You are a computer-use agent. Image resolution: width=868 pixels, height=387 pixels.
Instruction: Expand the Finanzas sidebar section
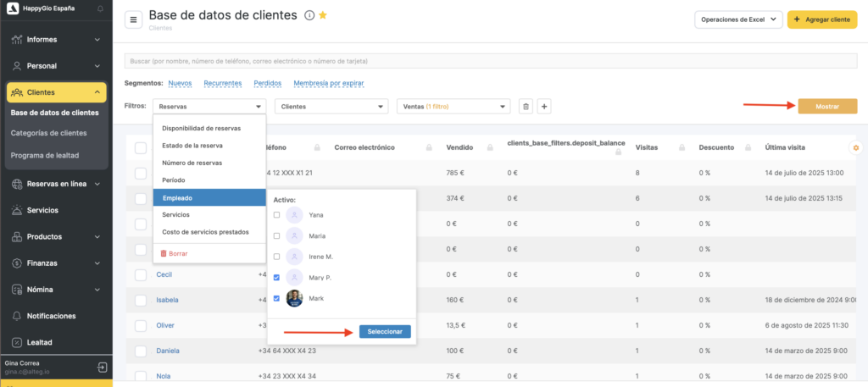[56, 263]
